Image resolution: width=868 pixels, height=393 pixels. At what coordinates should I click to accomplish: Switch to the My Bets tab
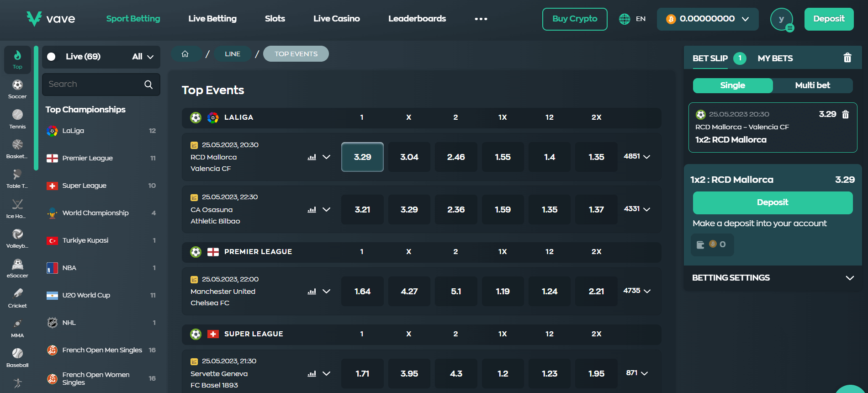(x=775, y=58)
